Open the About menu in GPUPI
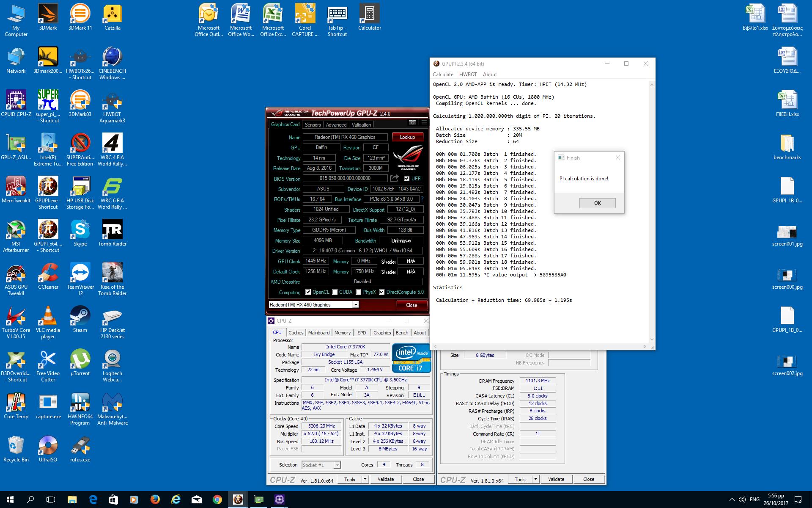The image size is (812, 508). [490, 75]
